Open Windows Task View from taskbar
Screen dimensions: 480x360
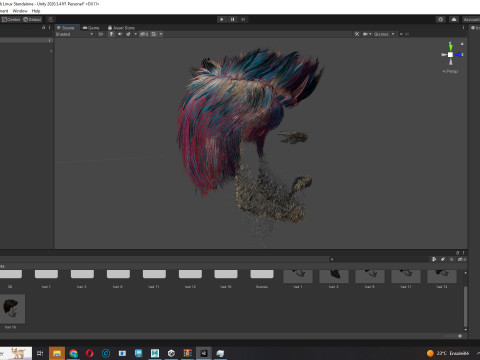(x=40, y=353)
